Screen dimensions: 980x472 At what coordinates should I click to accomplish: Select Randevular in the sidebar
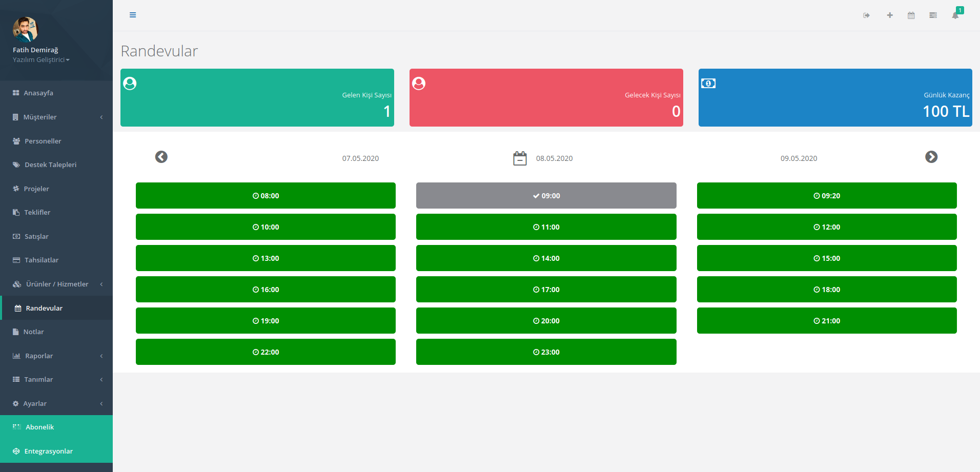56,308
